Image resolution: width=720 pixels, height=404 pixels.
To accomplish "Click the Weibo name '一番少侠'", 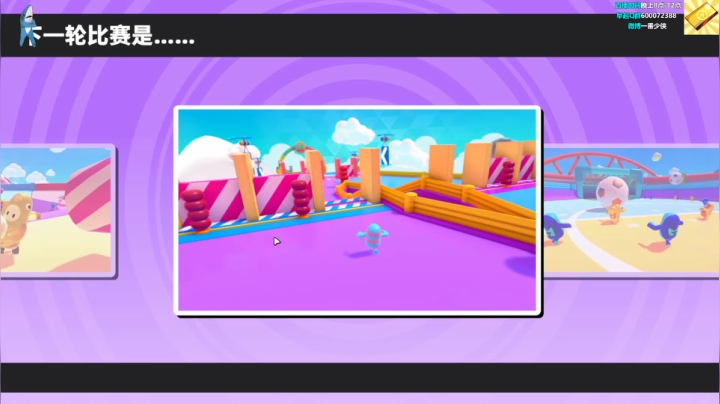I will click(653, 26).
